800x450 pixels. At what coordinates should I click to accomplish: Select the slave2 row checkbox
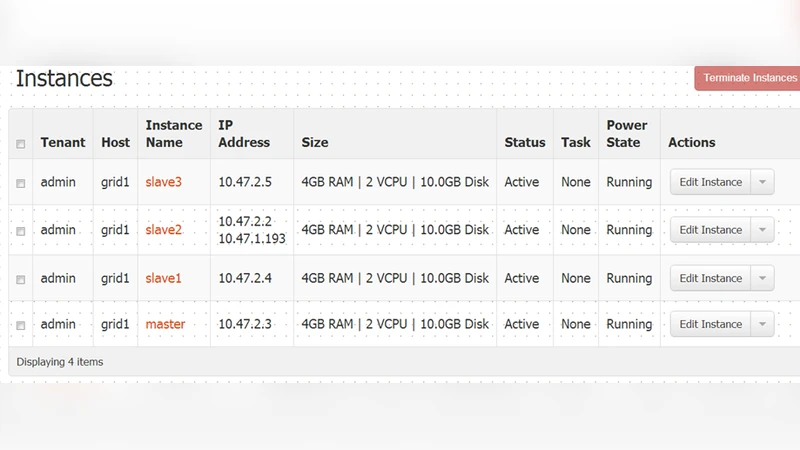coord(21,231)
